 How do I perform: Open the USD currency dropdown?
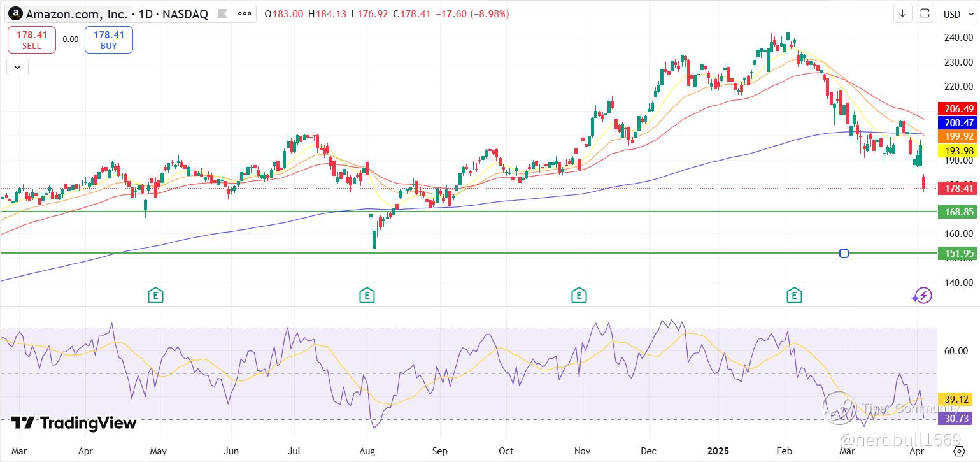pos(958,14)
